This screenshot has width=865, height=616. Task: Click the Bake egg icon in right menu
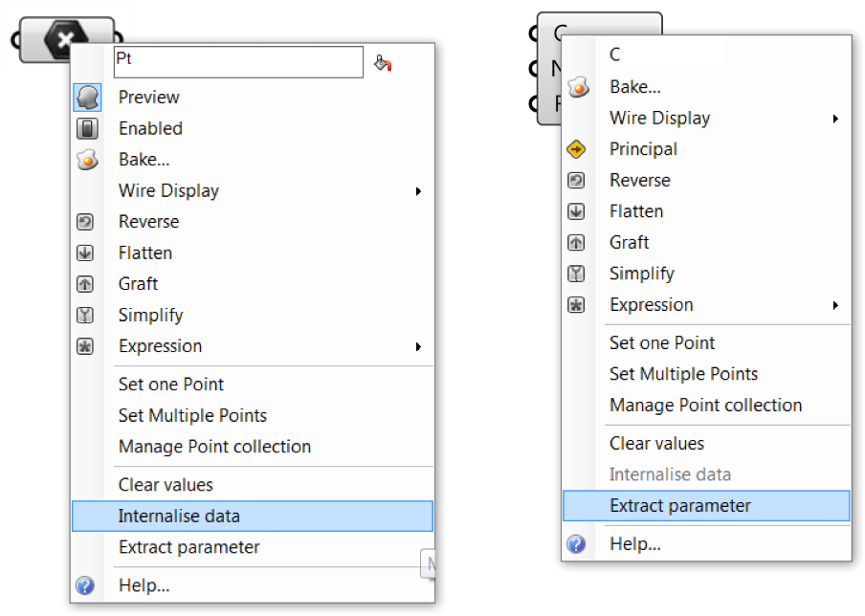[x=578, y=87]
